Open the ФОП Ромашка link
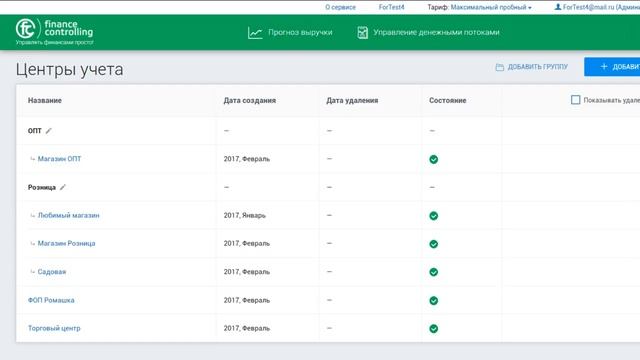The image size is (640, 360). pyautogui.click(x=51, y=300)
